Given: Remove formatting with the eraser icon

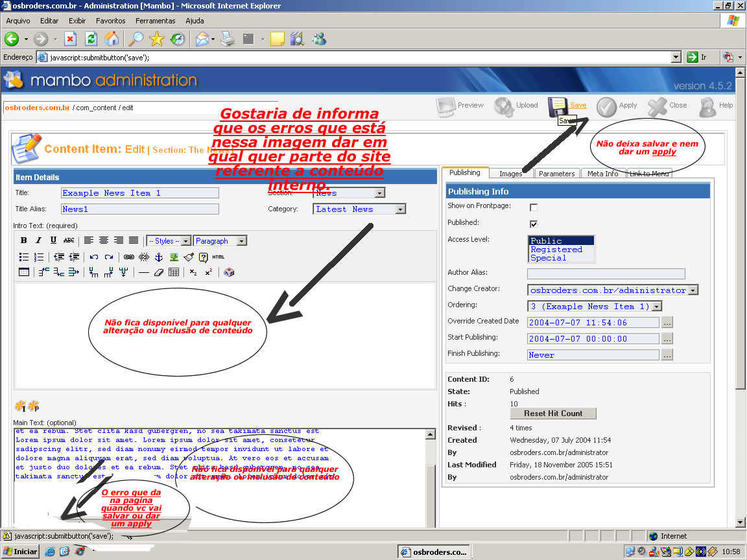Looking at the screenshot, I should (x=159, y=272).
